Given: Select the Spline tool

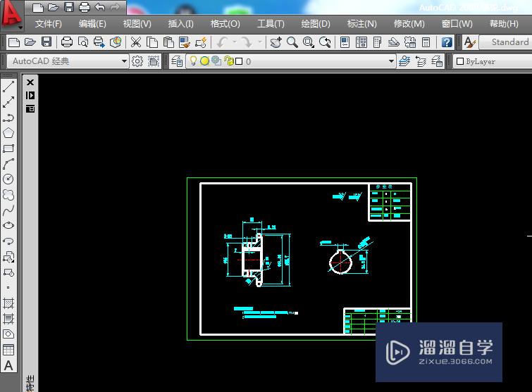Looking at the screenshot, I should [8, 210].
